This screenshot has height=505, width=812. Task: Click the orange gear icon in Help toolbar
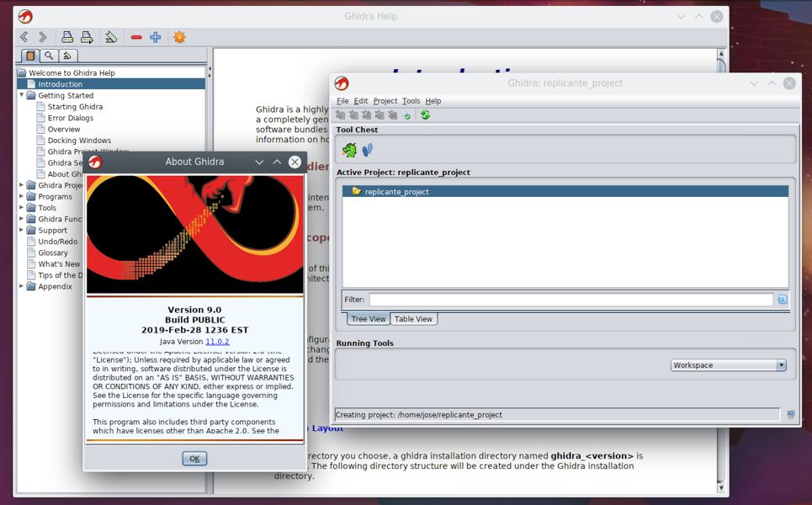[179, 37]
